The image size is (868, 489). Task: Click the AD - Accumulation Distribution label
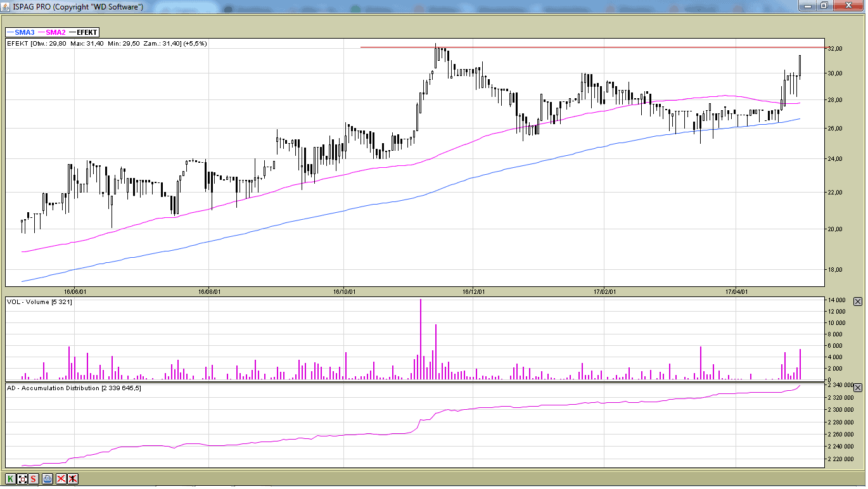point(73,388)
